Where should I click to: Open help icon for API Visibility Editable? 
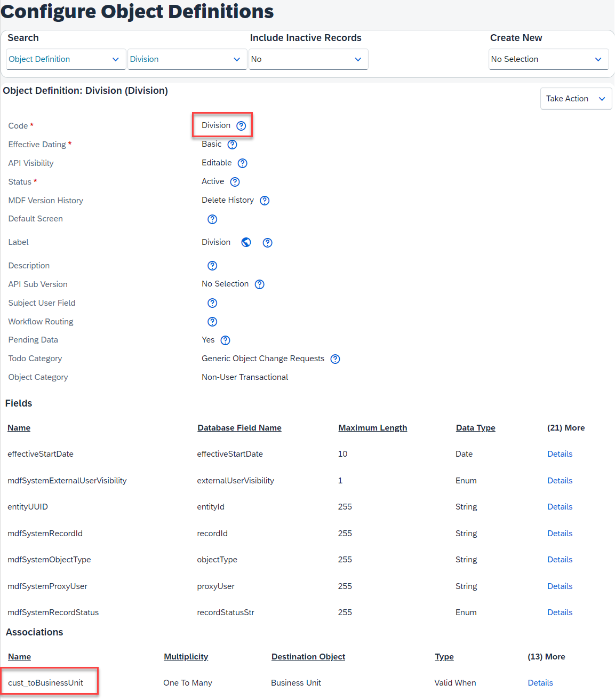coord(242,163)
